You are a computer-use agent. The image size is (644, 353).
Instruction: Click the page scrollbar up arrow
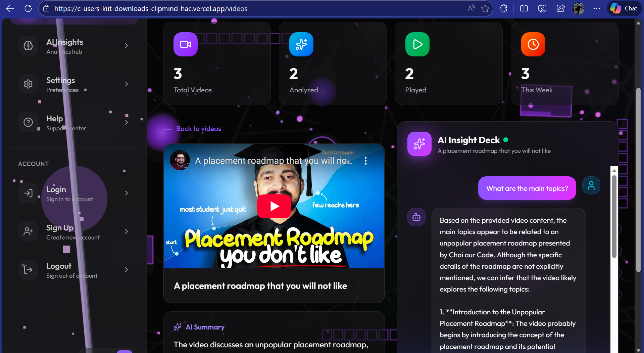point(638,23)
